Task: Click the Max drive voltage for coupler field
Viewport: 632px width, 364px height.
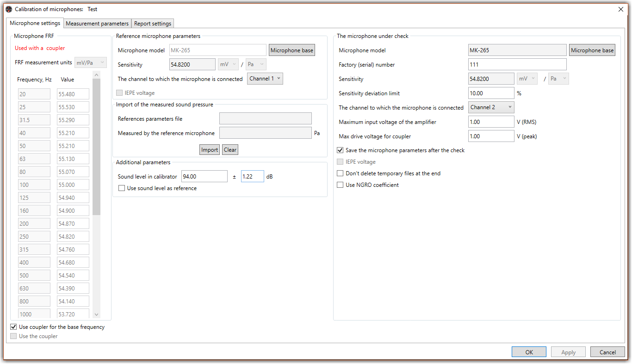Action: [x=491, y=136]
